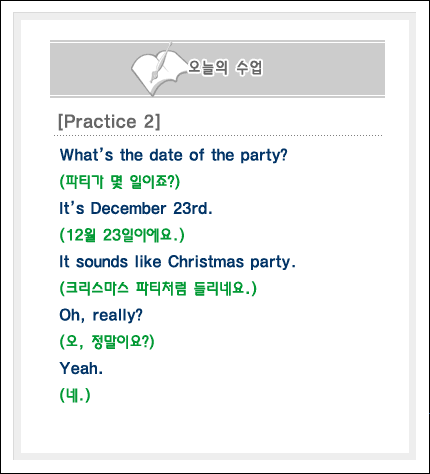430x474 pixels.
Task: Click the 오늘의 수업 header title
Action: point(226,68)
